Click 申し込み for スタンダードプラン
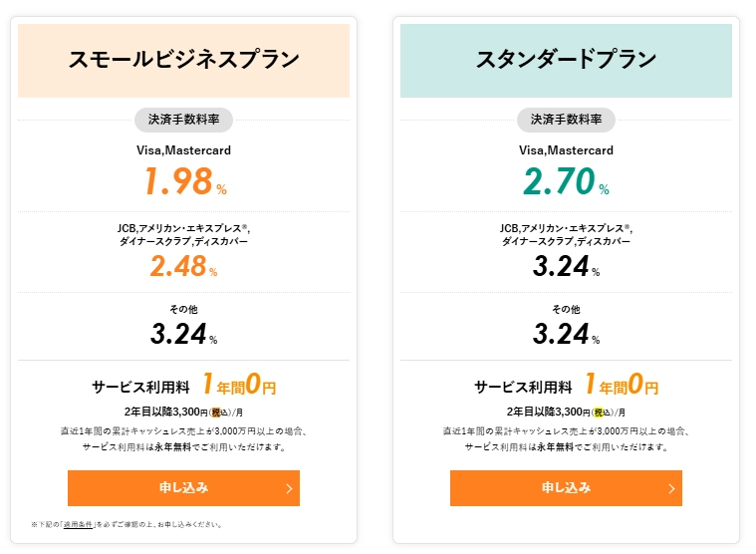Viewport: 756px width, 554px height. 566,488
